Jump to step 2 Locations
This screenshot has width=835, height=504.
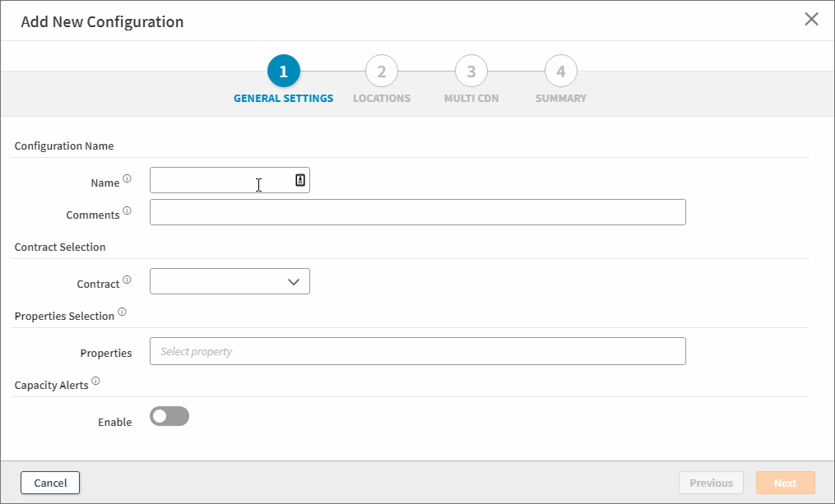coord(381,72)
